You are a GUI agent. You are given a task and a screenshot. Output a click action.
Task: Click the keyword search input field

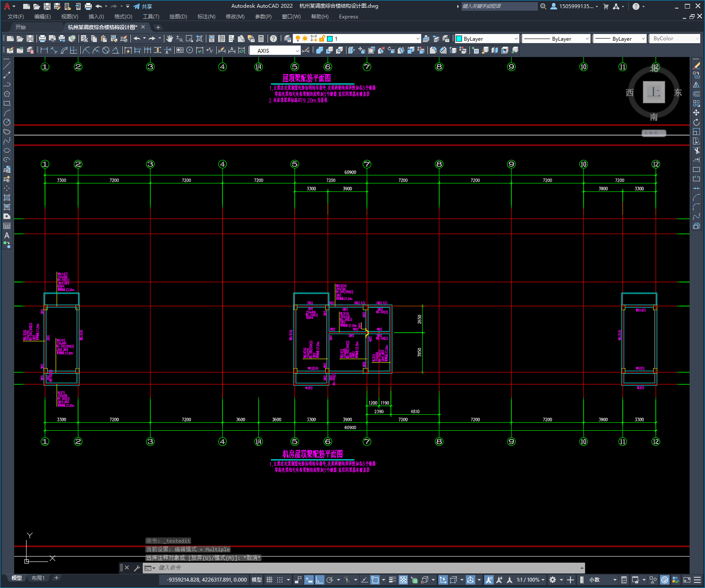(499, 6)
